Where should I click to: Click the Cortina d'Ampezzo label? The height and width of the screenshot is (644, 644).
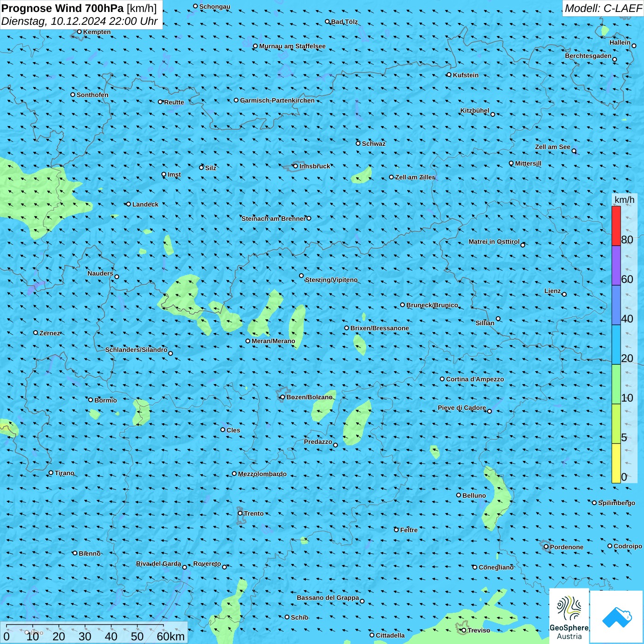point(475,379)
